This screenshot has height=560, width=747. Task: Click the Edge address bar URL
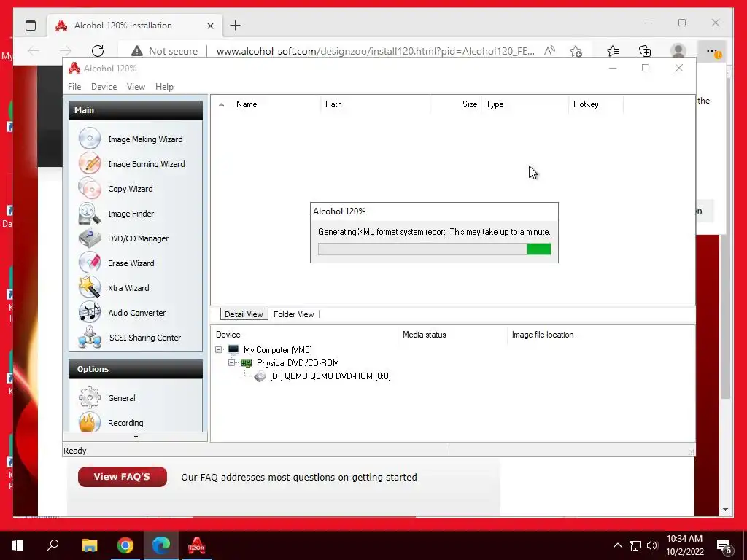376,51
